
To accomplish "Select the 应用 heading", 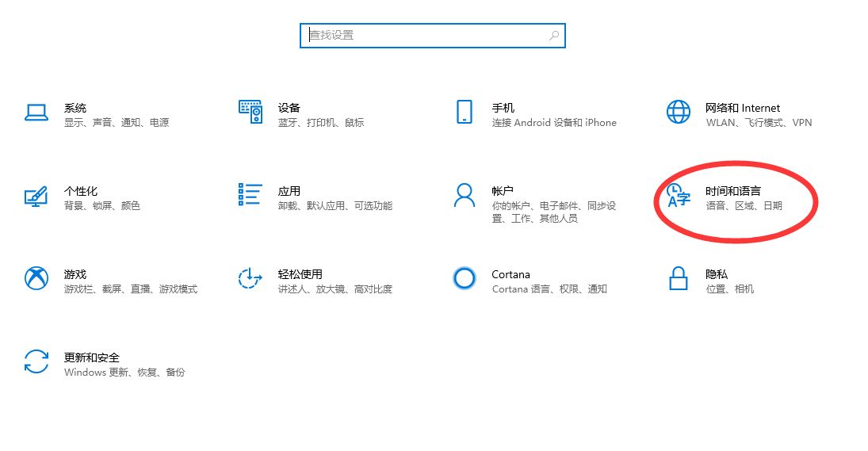I will 289,191.
